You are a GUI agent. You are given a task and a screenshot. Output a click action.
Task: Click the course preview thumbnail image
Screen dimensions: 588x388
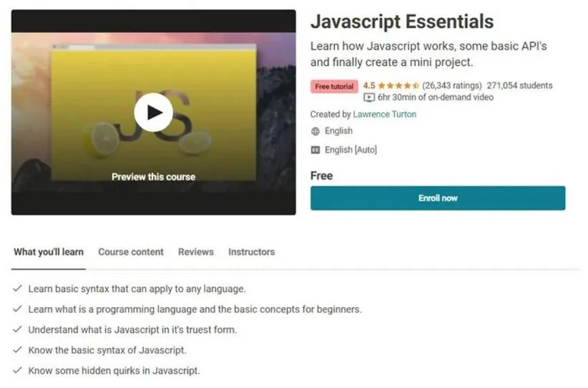153,112
